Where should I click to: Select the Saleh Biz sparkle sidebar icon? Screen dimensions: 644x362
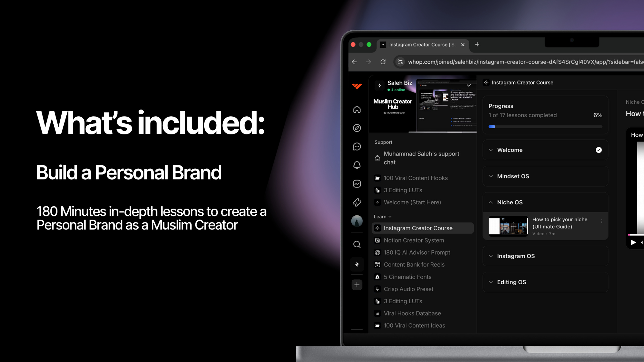click(357, 264)
